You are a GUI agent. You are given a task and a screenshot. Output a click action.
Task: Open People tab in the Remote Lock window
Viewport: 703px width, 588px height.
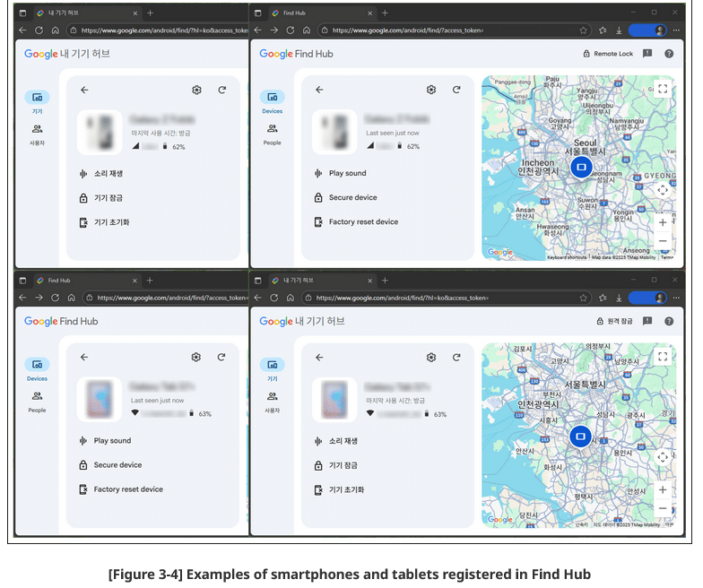point(272,134)
